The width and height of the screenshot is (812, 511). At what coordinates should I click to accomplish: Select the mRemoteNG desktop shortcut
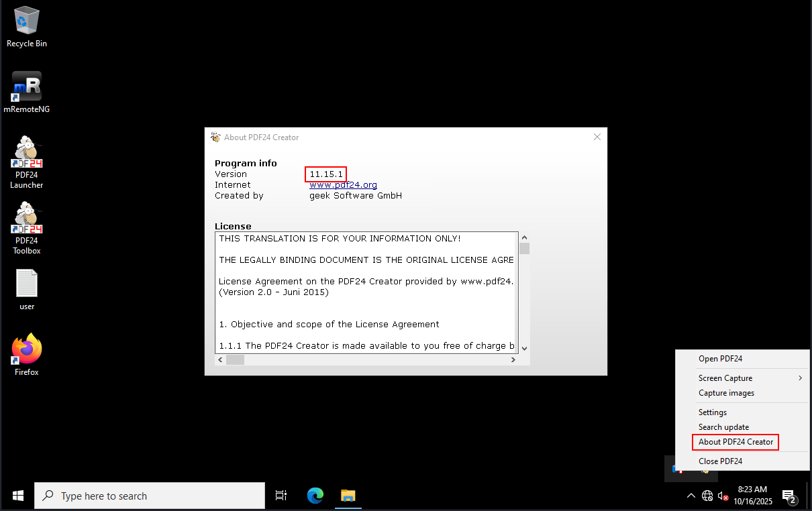[x=27, y=92]
